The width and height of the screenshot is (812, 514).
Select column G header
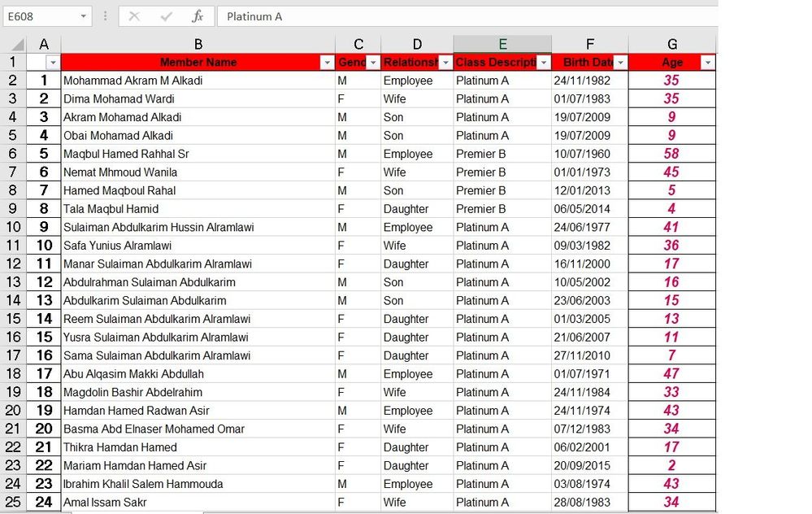coord(672,44)
